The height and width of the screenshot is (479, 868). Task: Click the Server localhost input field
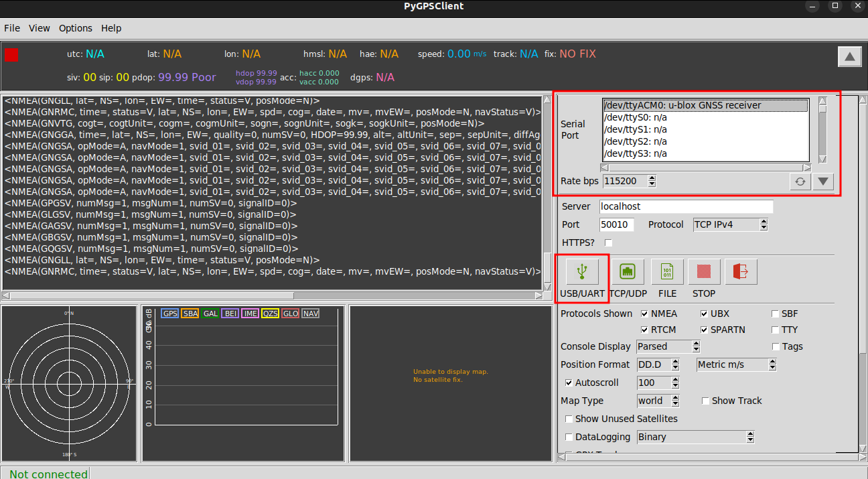coord(686,206)
